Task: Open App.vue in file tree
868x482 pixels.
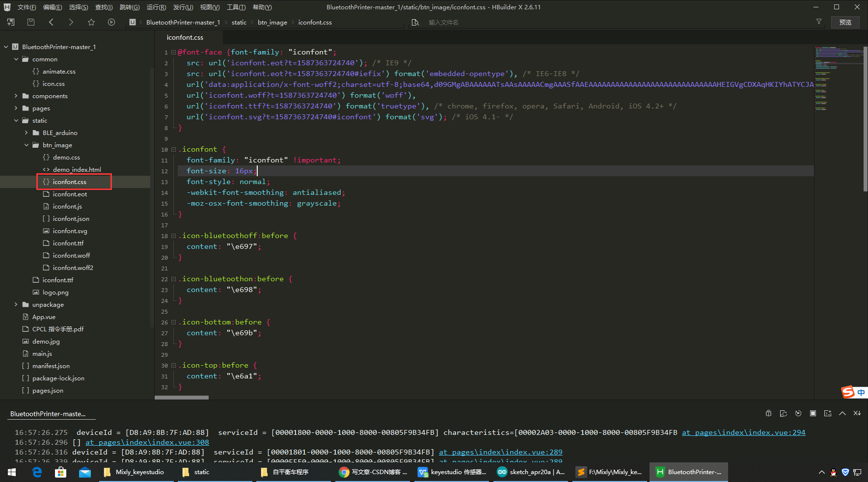Action: click(44, 317)
